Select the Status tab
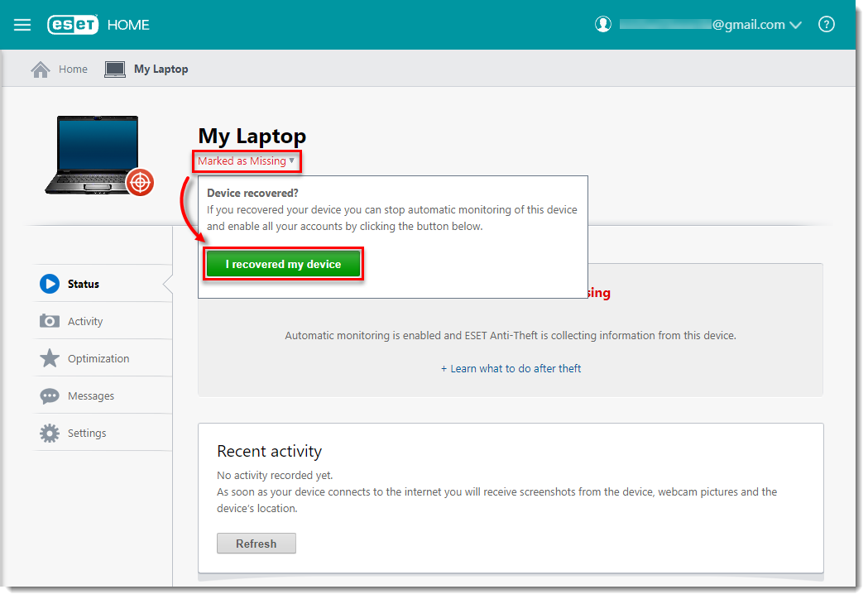Screen dimensions: 868x599 (x=103, y=284)
